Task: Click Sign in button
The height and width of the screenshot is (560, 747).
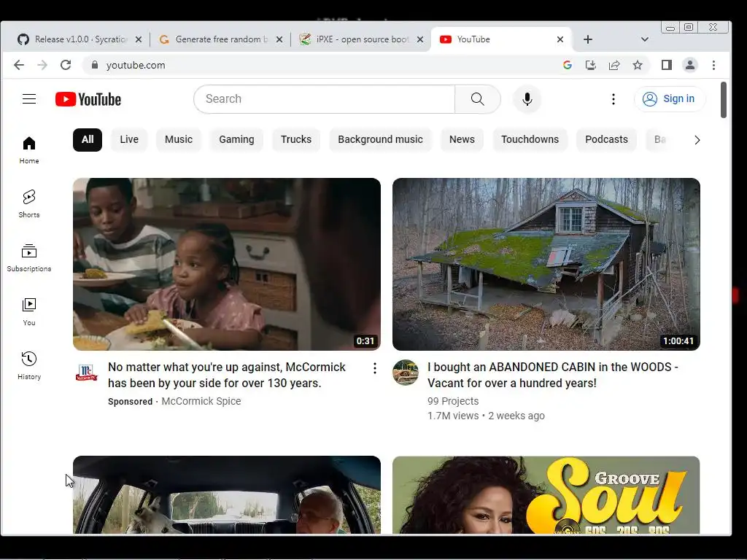Action: click(670, 99)
